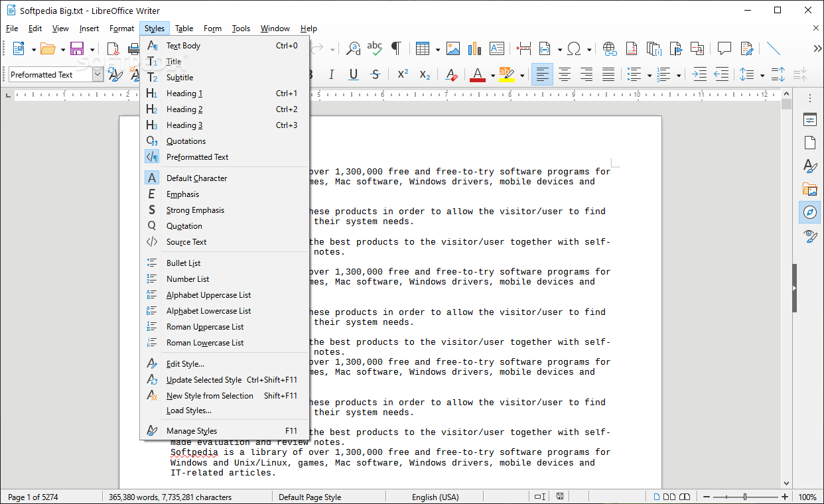Expand the font color dropdown arrow
The image size is (824, 504).
tap(492, 75)
